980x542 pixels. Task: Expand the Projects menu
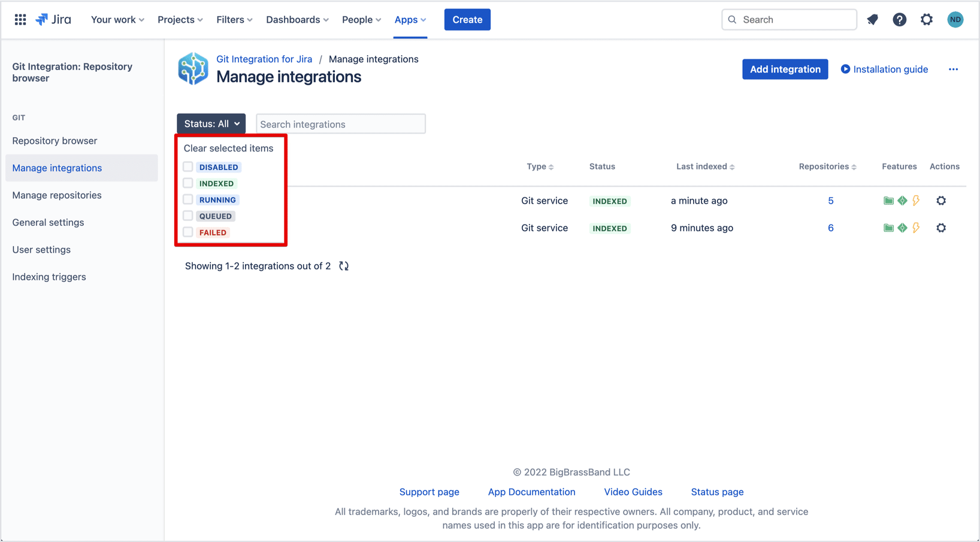(x=180, y=20)
